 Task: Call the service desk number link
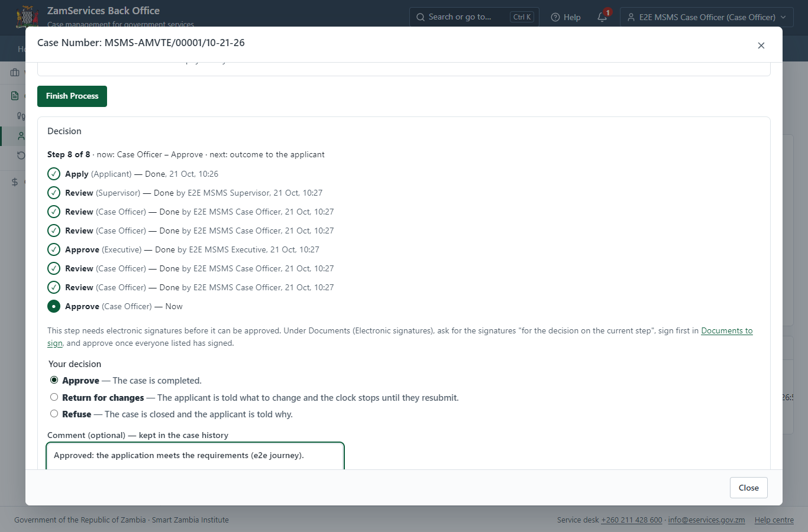pos(632,520)
